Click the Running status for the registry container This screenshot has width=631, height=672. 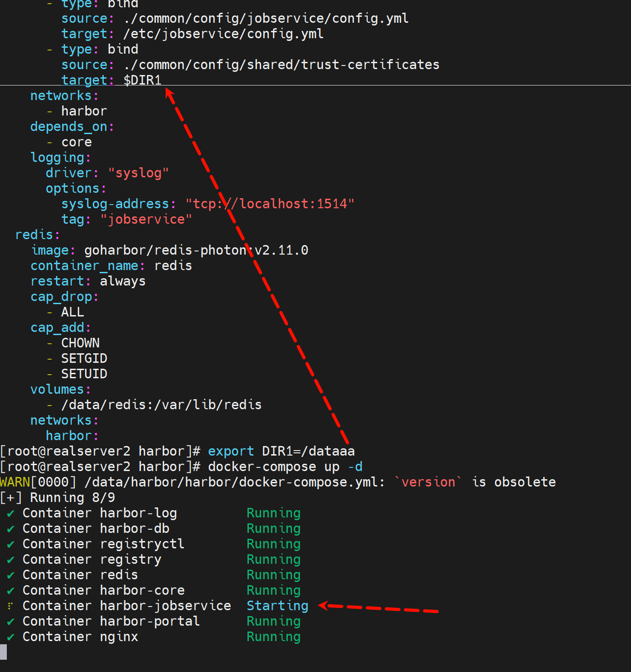tap(273, 559)
